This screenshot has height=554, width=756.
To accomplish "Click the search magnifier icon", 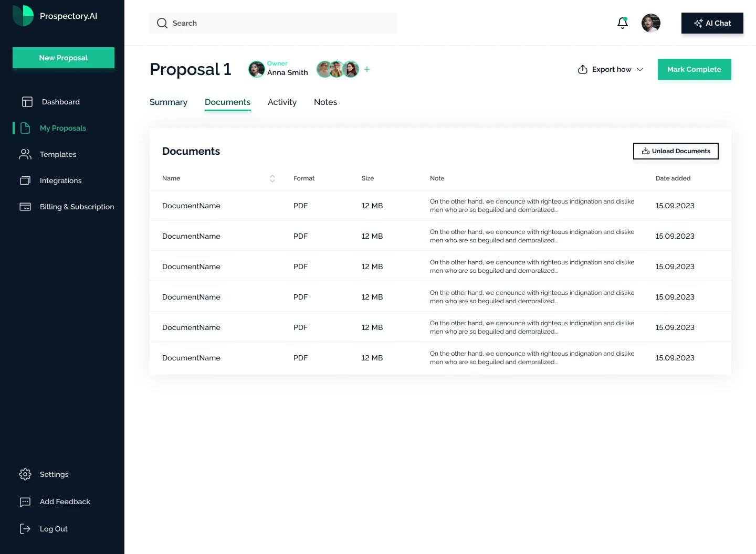I will click(162, 23).
